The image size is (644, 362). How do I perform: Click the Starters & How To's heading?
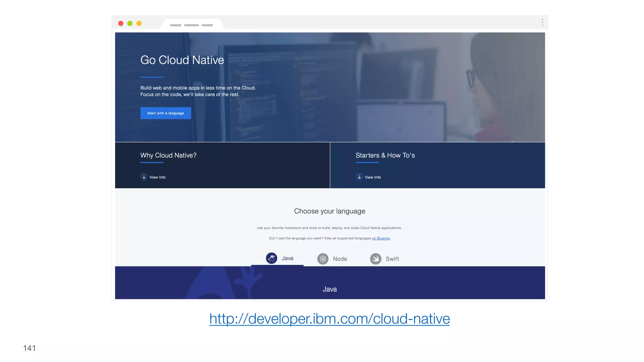click(x=385, y=155)
